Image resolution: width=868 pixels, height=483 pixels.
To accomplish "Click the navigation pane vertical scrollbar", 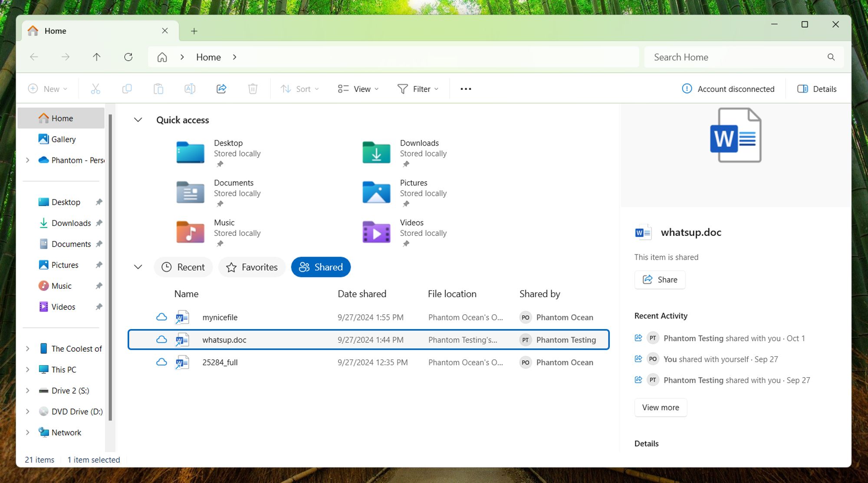I will pyautogui.click(x=110, y=267).
